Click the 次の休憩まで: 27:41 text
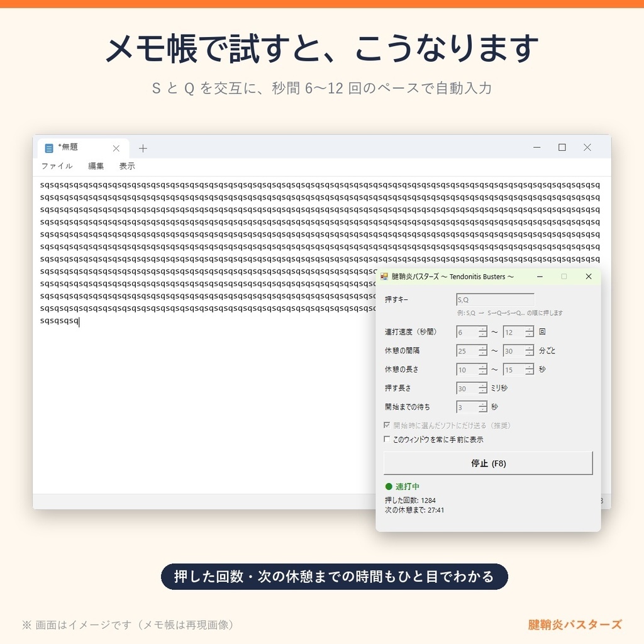 [x=414, y=510]
